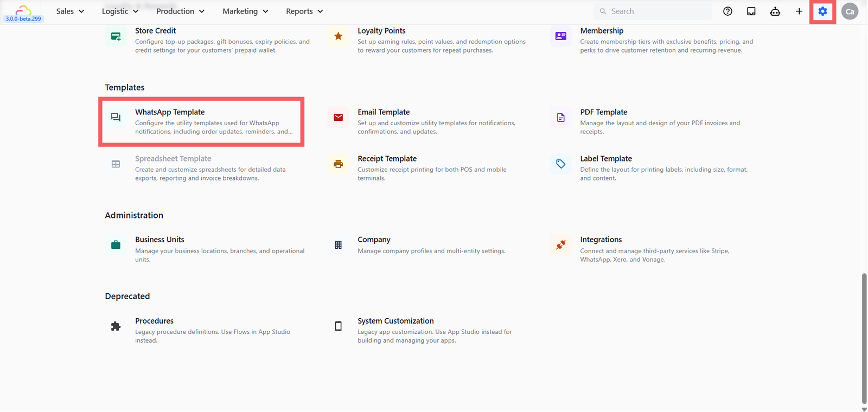Open the Reports menu
868x412 pixels.
[304, 11]
